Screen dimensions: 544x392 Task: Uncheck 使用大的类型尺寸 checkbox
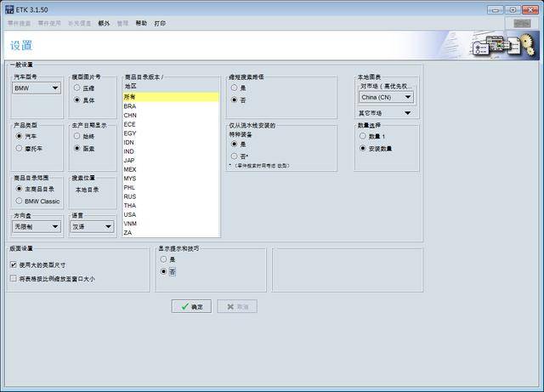click(14, 265)
